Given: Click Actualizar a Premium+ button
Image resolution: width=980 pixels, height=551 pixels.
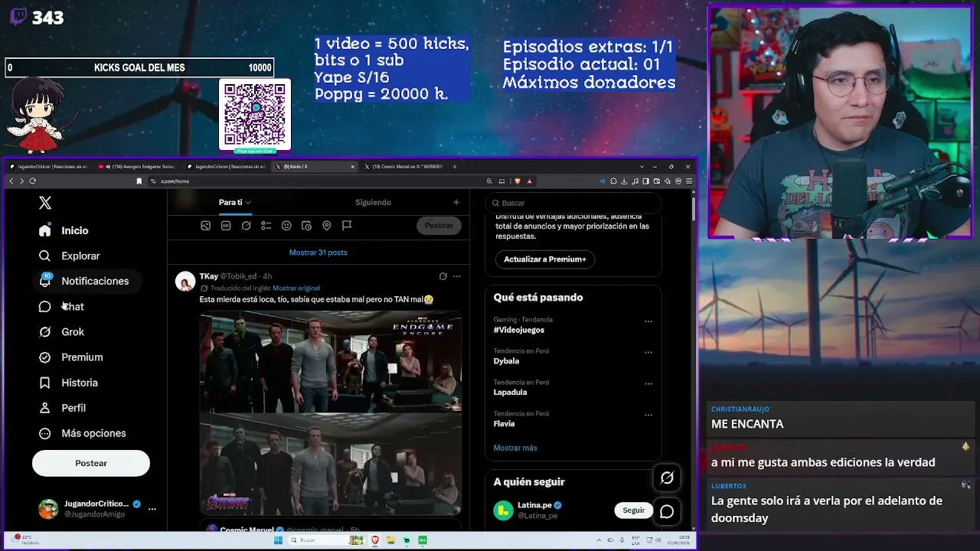Looking at the screenshot, I should [545, 259].
